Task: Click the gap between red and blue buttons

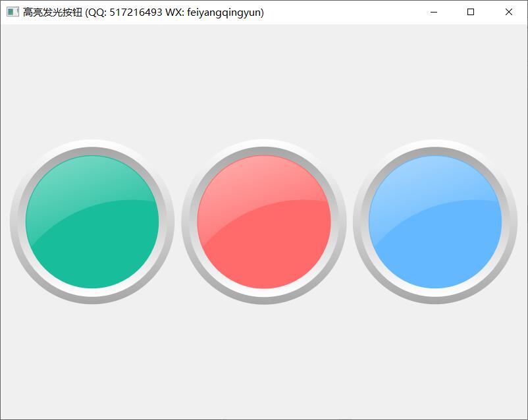Action: [x=350, y=222]
